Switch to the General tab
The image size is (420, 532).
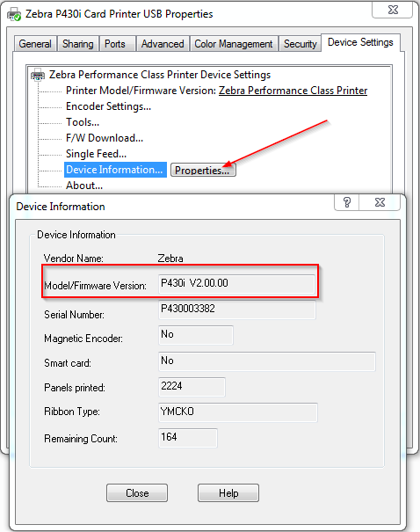35,44
